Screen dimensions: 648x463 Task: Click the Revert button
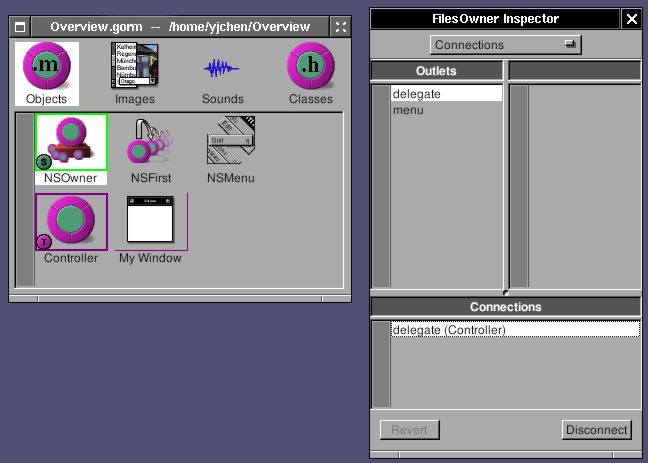click(409, 430)
